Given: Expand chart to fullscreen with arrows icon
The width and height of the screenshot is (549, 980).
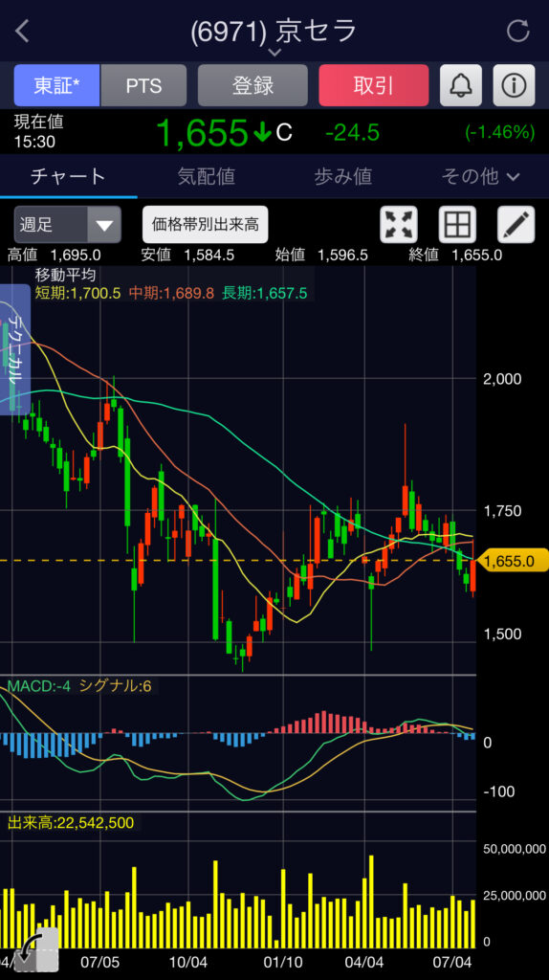Looking at the screenshot, I should click(399, 224).
